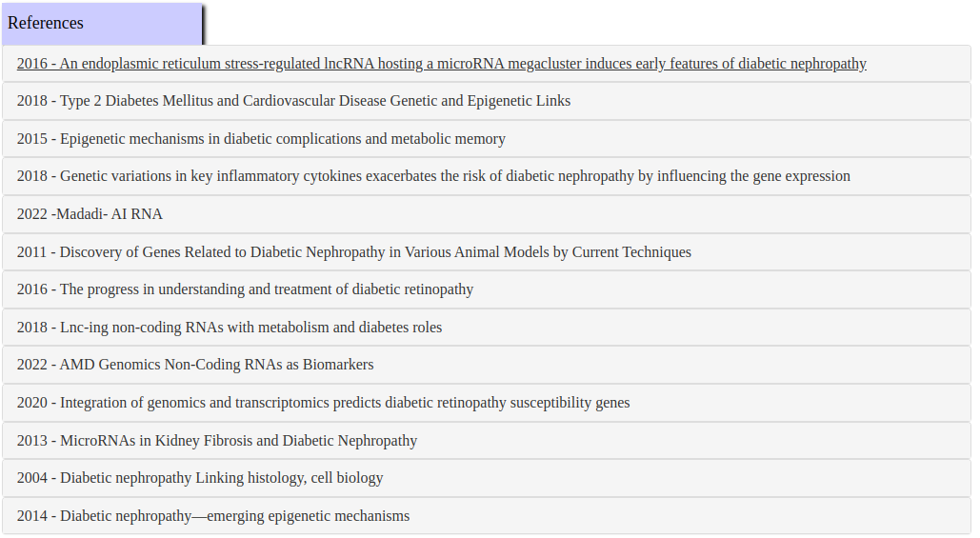Select 2014 emerging epigenetic mechanisms reference
The height and width of the screenshot is (538, 980).
coord(213,516)
